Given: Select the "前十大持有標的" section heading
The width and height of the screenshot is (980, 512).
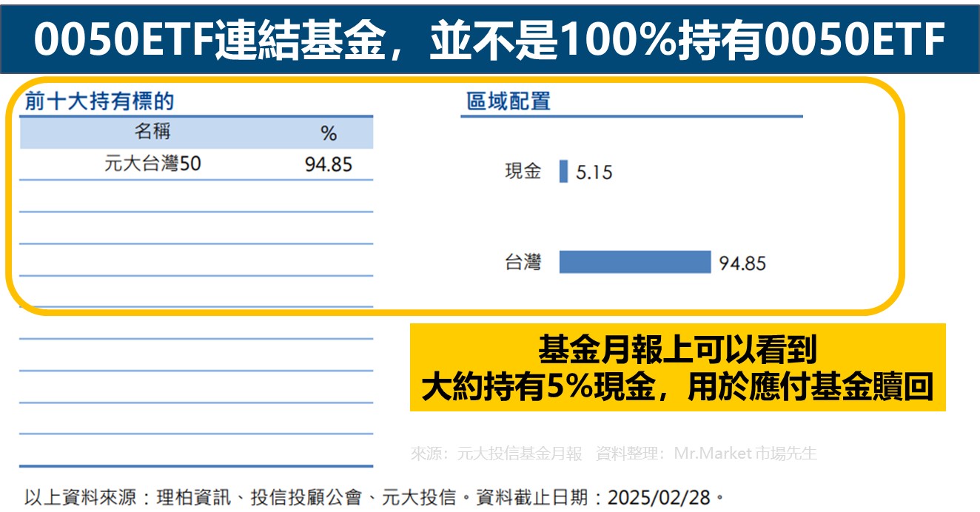Looking at the screenshot, I should pos(99,101).
